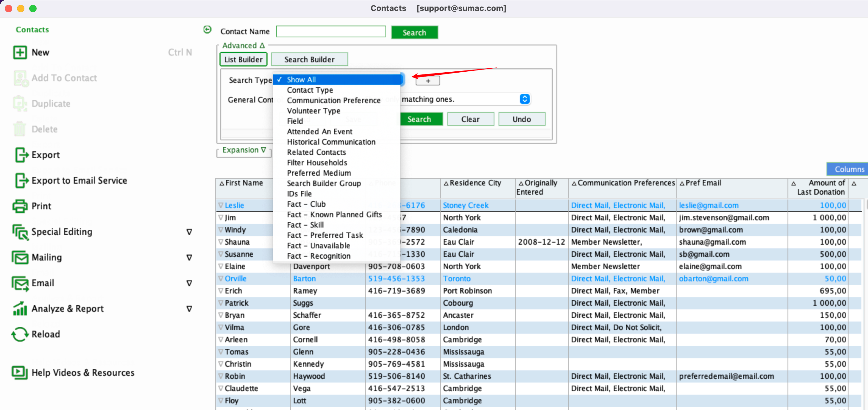This screenshot has width=868, height=410.
Task: Click the Print printer icon
Action: click(20, 206)
